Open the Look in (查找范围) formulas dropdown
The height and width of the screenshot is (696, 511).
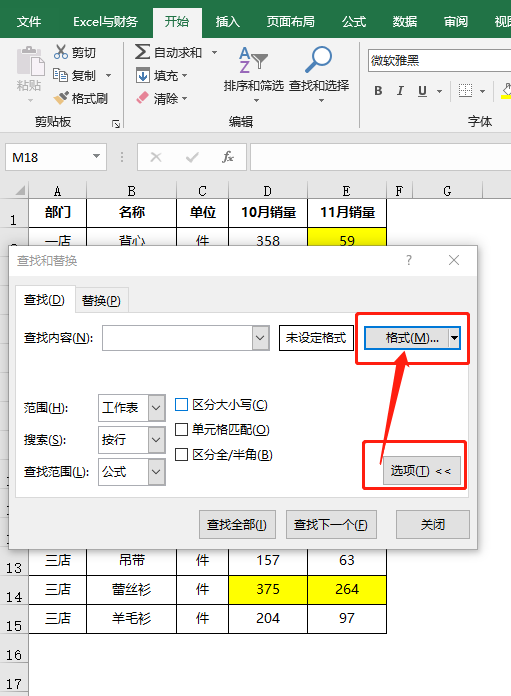tap(156, 471)
